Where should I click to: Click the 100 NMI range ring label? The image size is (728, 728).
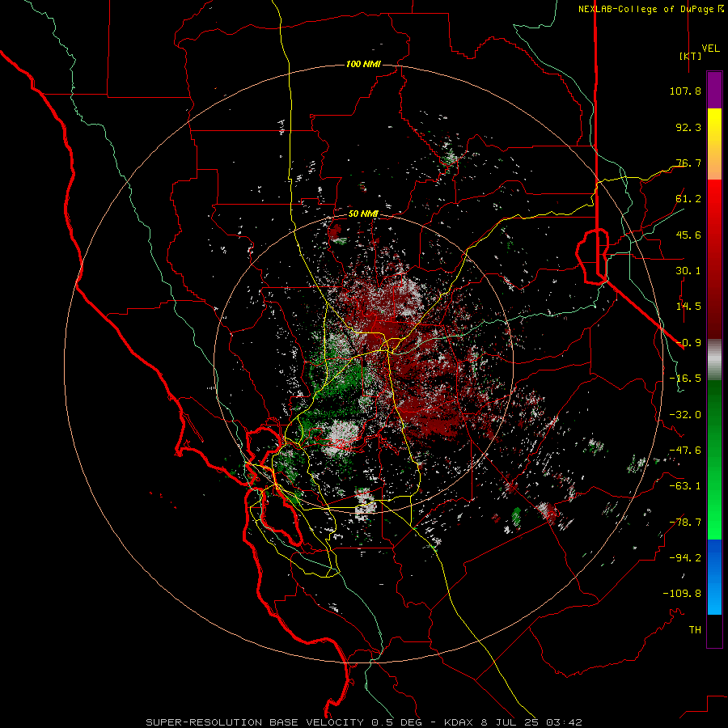click(x=363, y=64)
